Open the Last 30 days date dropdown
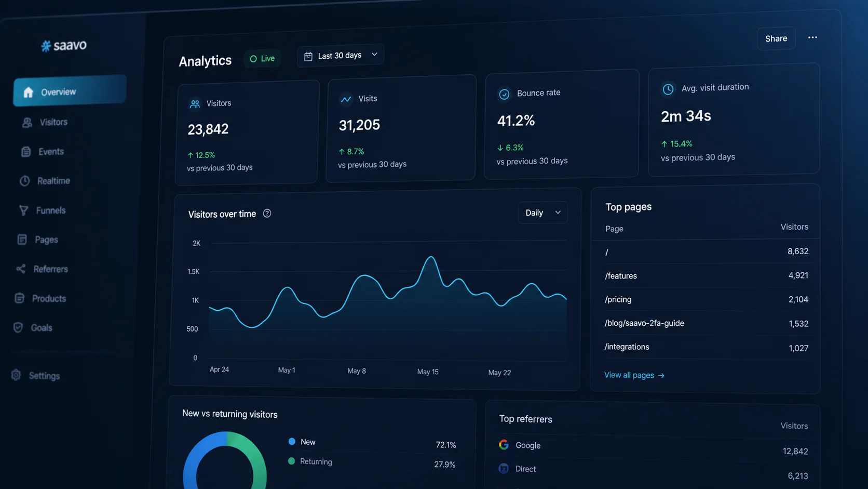The height and width of the screenshot is (489, 868). [x=341, y=56]
